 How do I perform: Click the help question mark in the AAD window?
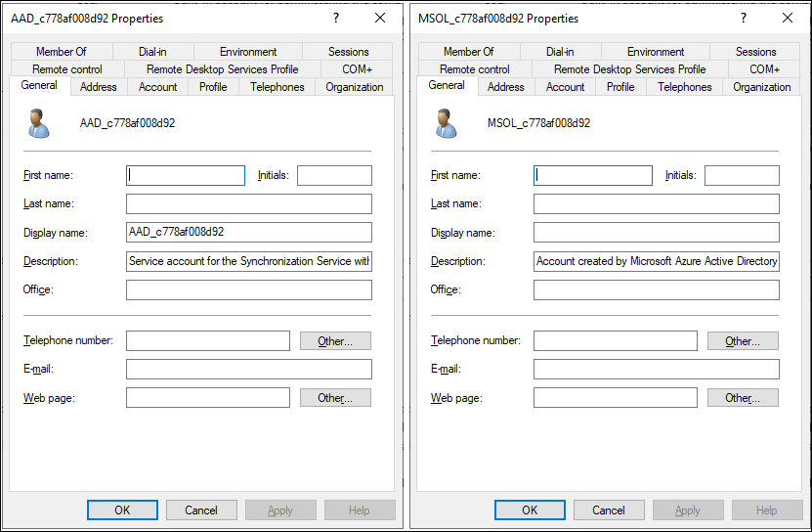coord(336,19)
